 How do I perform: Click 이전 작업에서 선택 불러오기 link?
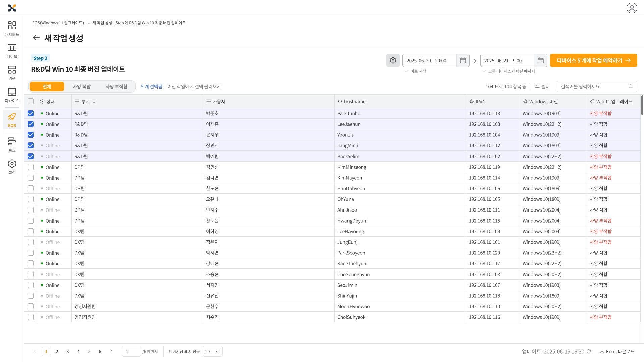[194, 86]
